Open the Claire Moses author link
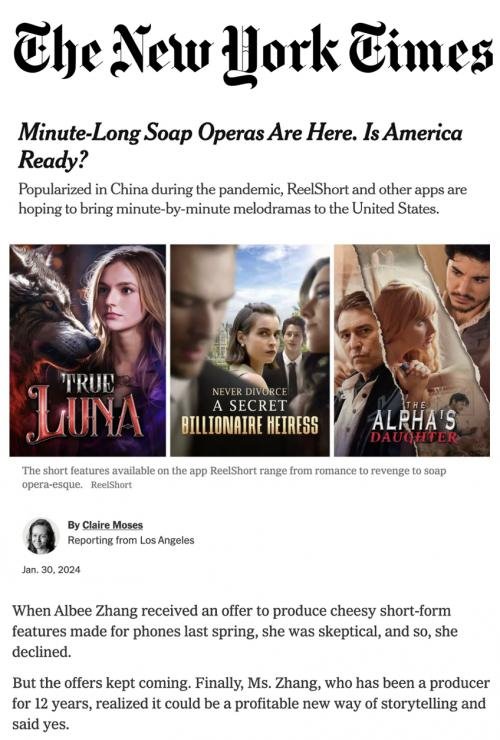500x740 pixels. tap(112, 525)
